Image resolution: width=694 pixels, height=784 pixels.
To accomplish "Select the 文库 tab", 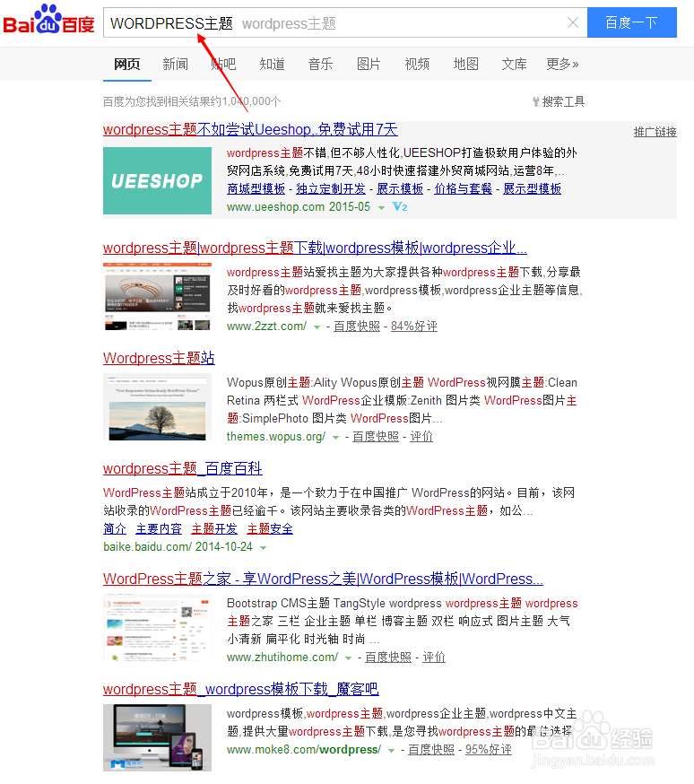I will tap(514, 64).
